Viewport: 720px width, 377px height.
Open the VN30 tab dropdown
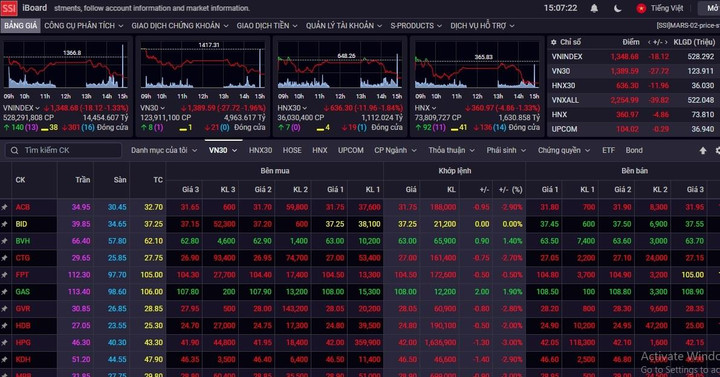click(223, 150)
